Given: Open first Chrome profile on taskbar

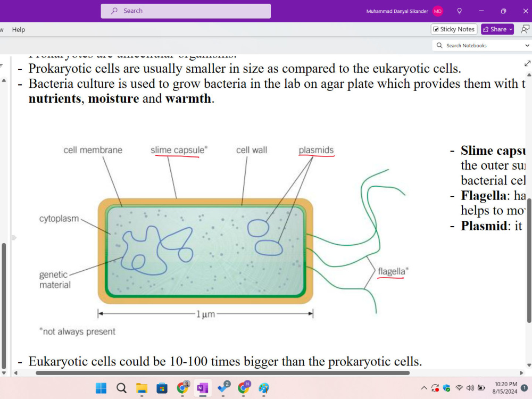Looking at the screenshot, I should 182,387.
